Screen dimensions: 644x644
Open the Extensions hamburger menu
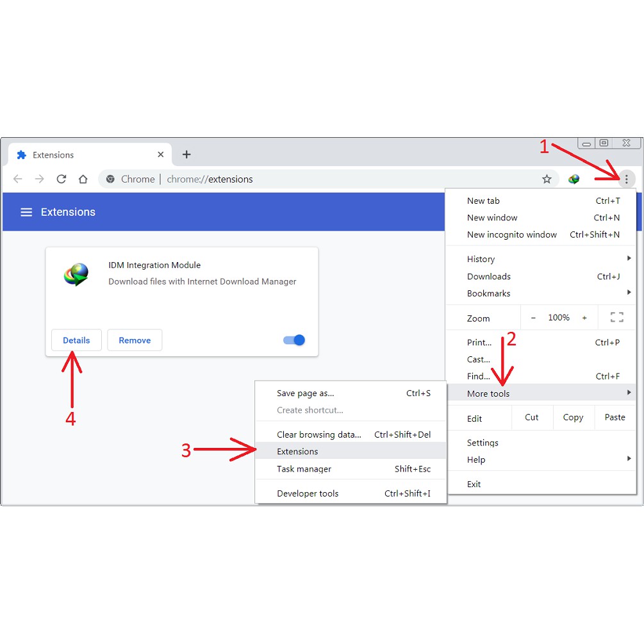(x=26, y=212)
